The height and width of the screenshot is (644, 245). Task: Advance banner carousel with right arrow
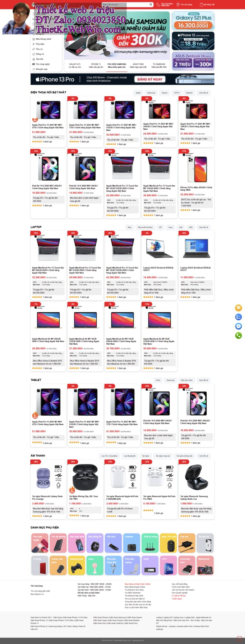tap(168, 43)
